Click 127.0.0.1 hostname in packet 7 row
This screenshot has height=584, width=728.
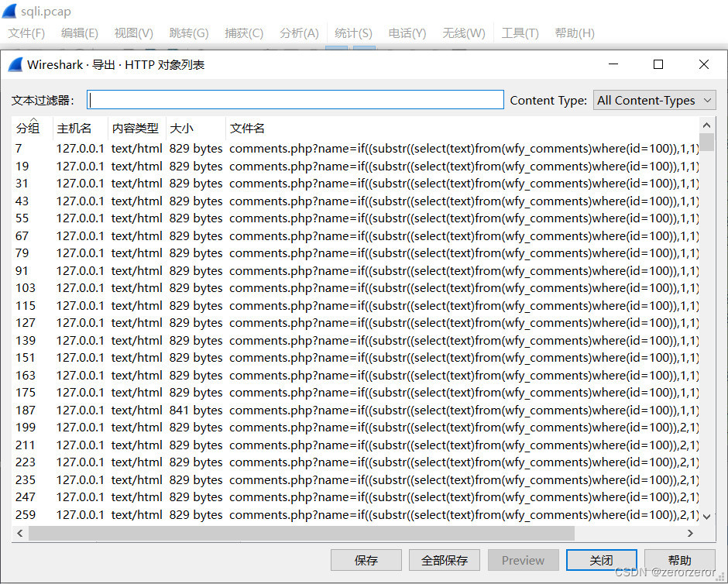(80, 149)
